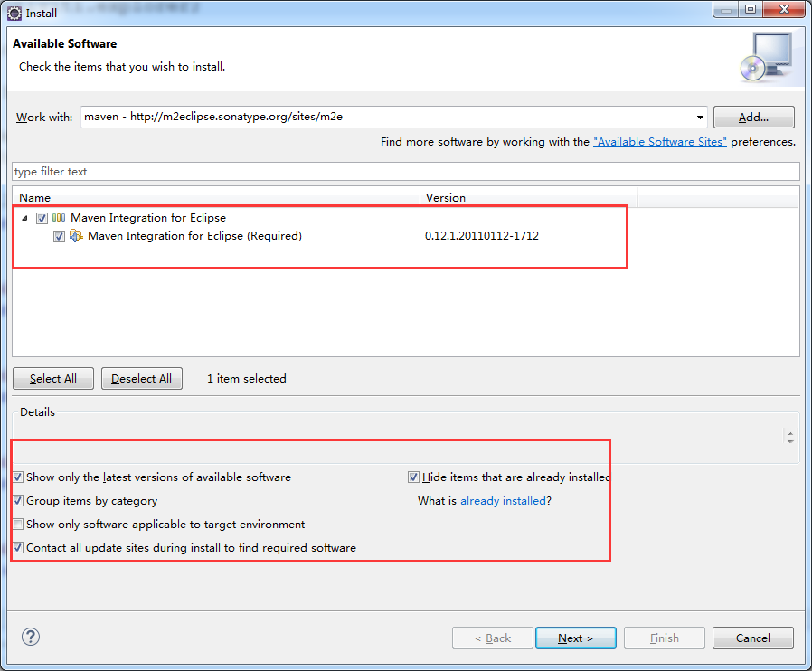812x671 pixels.
Task: Click the Cancel button
Action: click(753, 638)
